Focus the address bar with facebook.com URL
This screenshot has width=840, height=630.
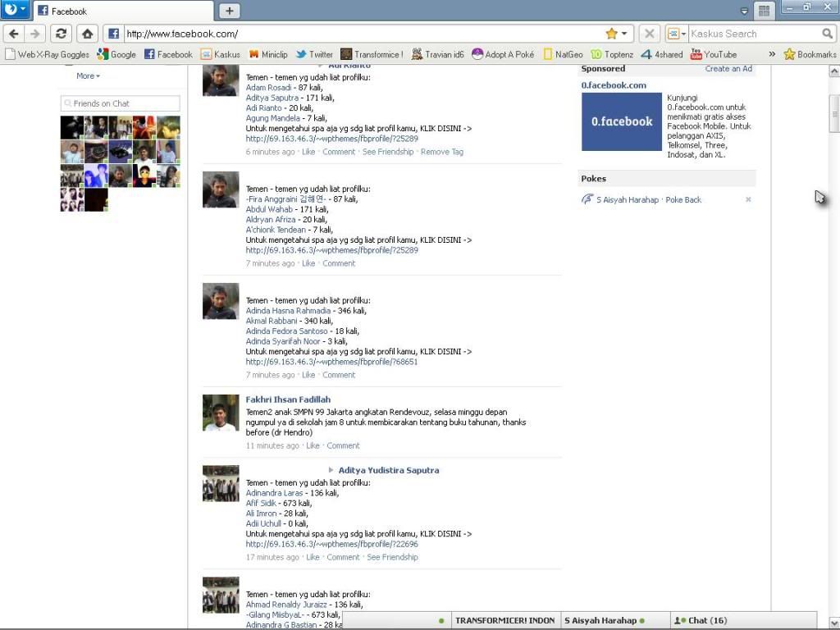pyautogui.click(x=364, y=34)
